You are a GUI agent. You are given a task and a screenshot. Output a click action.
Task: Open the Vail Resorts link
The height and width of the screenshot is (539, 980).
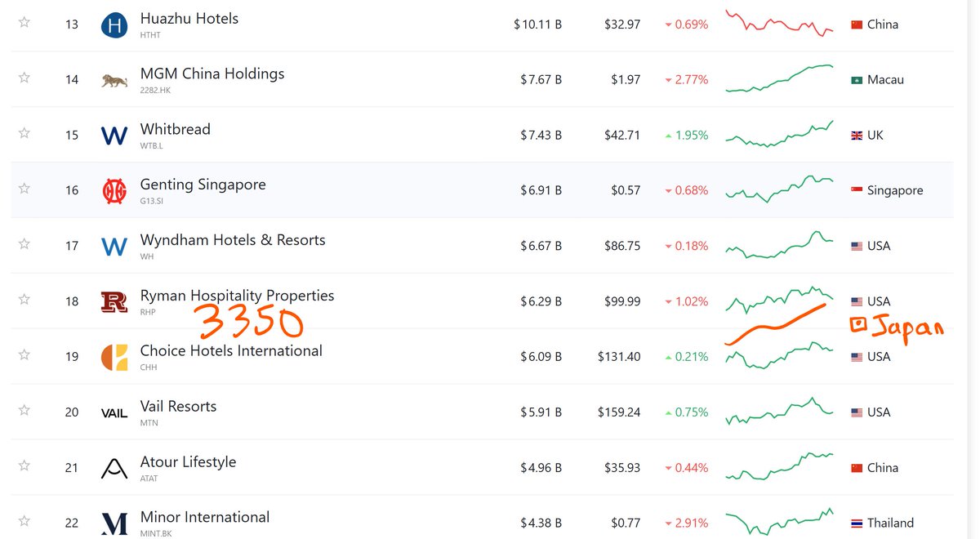click(x=179, y=406)
